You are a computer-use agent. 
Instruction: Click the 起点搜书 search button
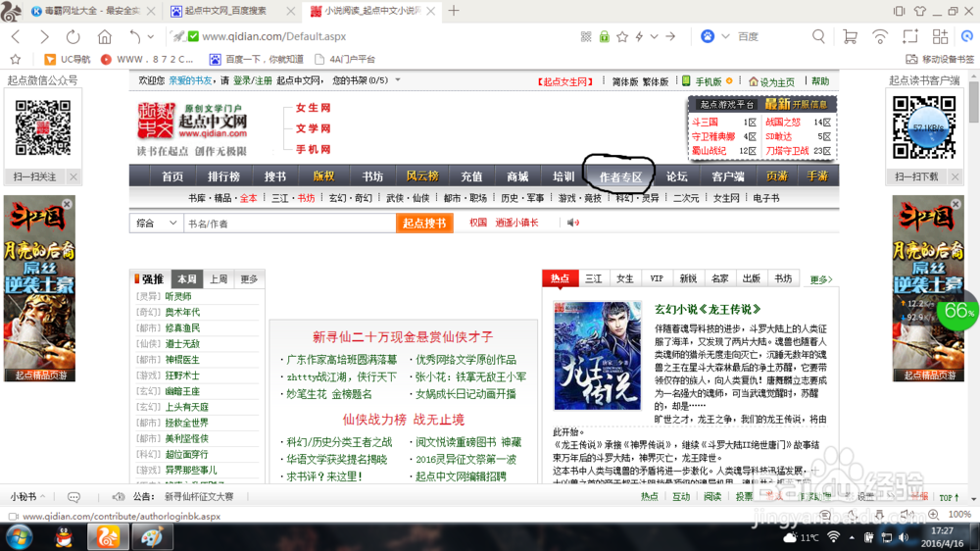424,224
